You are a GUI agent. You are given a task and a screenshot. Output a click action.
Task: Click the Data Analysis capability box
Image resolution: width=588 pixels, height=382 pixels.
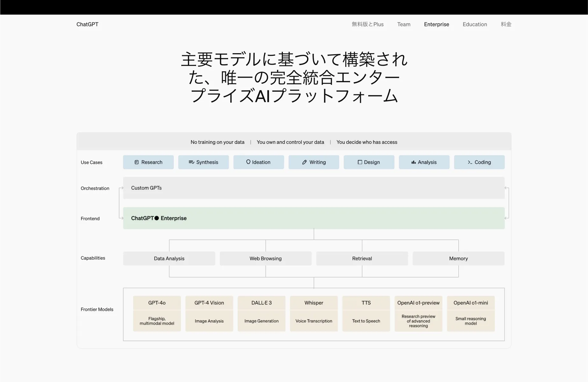(x=169, y=258)
